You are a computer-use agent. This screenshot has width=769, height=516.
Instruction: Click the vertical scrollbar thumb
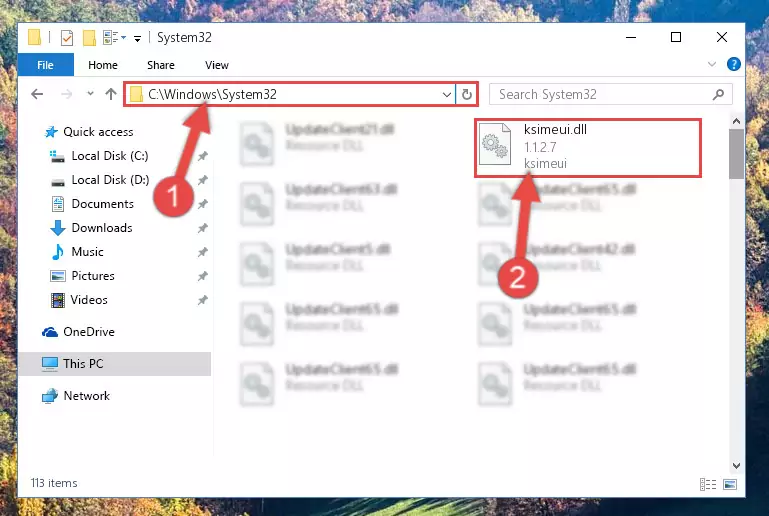click(736, 154)
